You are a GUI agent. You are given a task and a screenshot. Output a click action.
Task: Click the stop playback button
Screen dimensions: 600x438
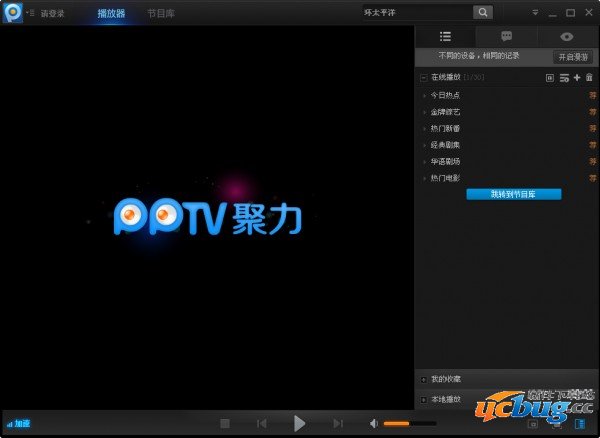click(x=225, y=423)
